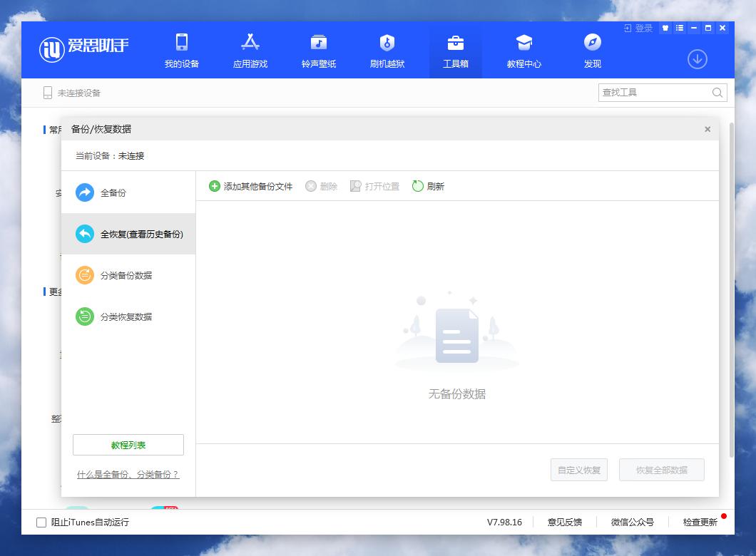
Task: Add other backup files via green plus icon
Action: tap(213, 186)
